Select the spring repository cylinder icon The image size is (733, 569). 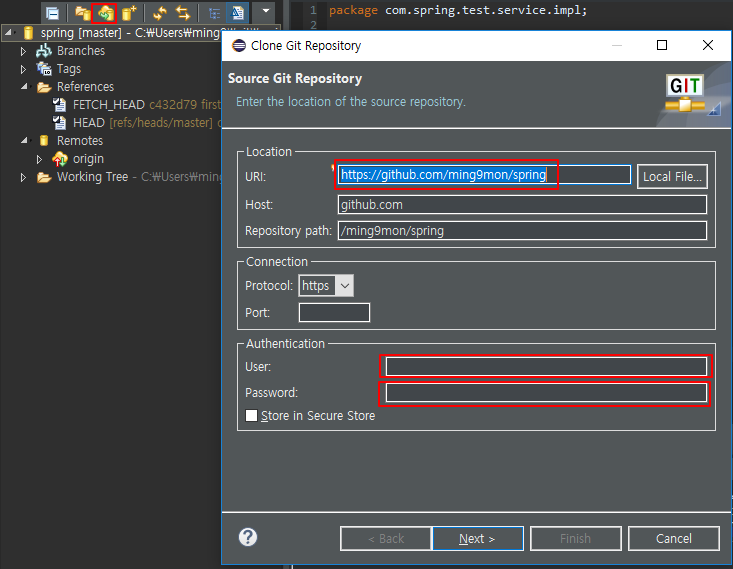pos(29,33)
